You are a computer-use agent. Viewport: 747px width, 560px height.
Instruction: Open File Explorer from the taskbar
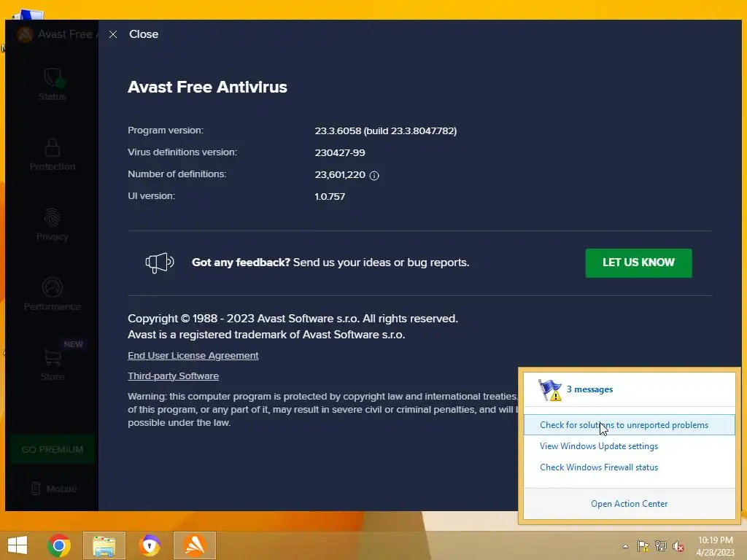click(104, 545)
